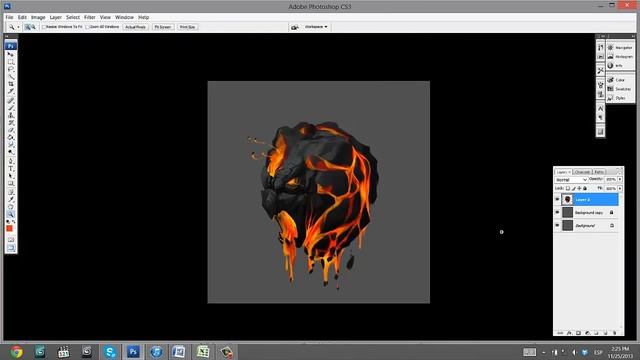Open the Filter menu
Screen dimensions: 640x360
(x=89, y=17)
